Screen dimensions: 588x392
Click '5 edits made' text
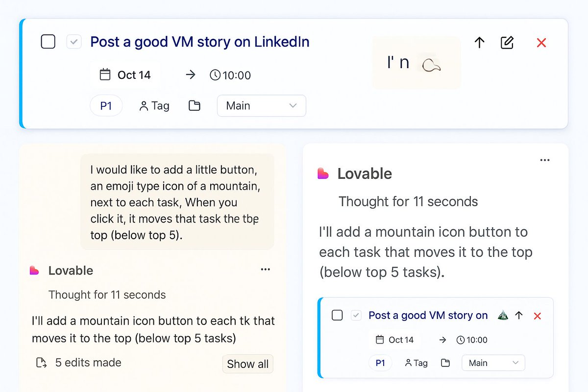click(88, 363)
